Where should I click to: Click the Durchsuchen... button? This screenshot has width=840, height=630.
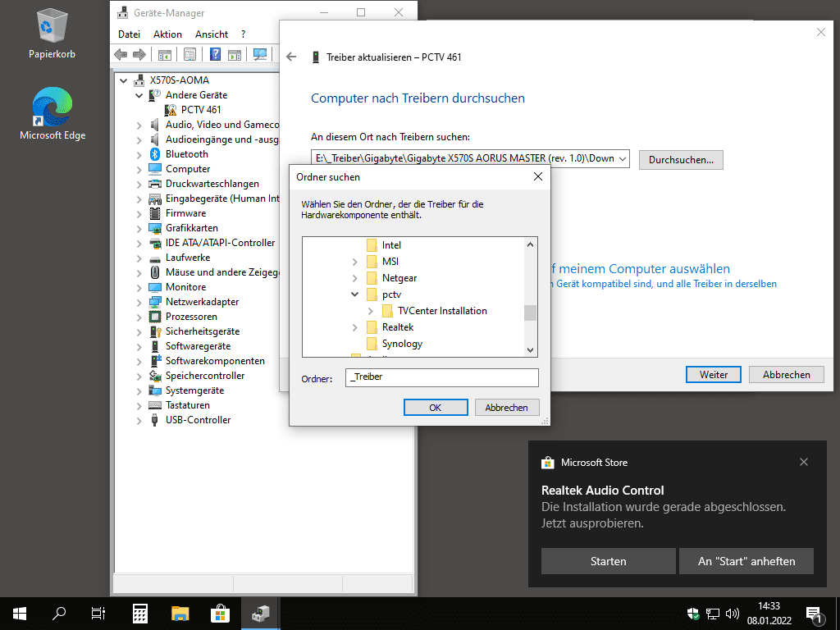click(x=681, y=160)
